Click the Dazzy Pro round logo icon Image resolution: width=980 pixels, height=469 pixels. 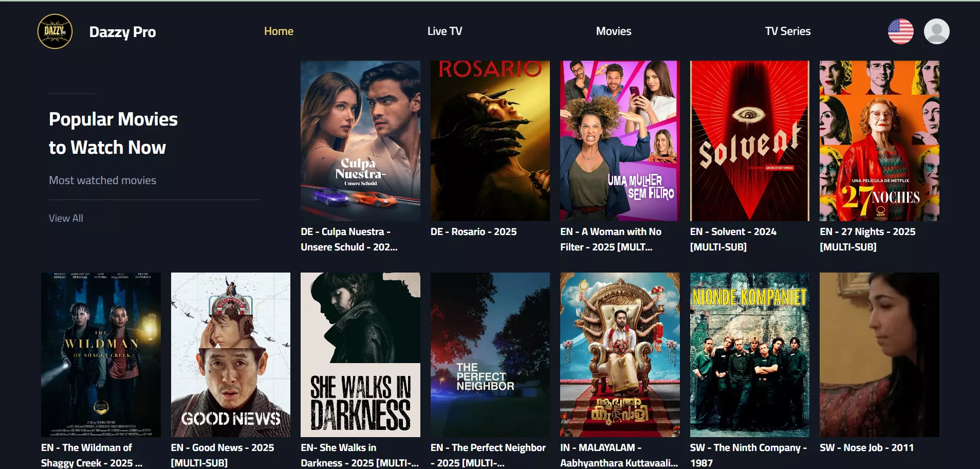click(55, 31)
